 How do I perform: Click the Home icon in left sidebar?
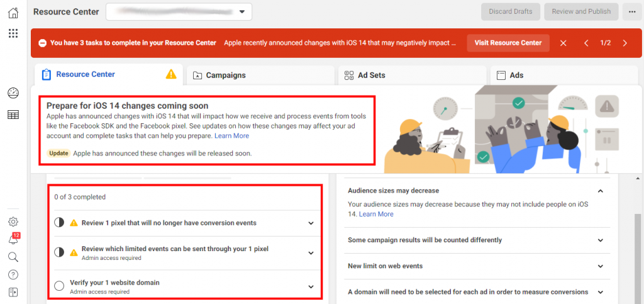[13, 11]
